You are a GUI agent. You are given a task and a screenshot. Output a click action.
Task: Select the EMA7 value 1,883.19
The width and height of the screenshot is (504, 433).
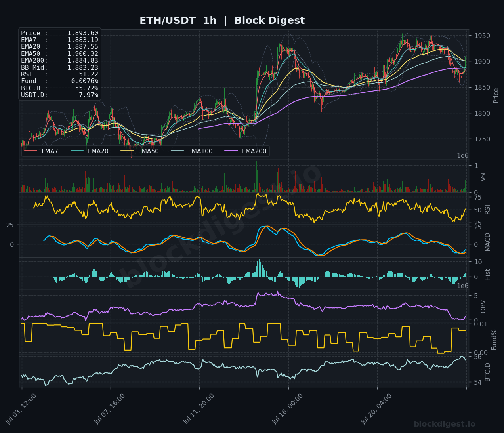82,40
